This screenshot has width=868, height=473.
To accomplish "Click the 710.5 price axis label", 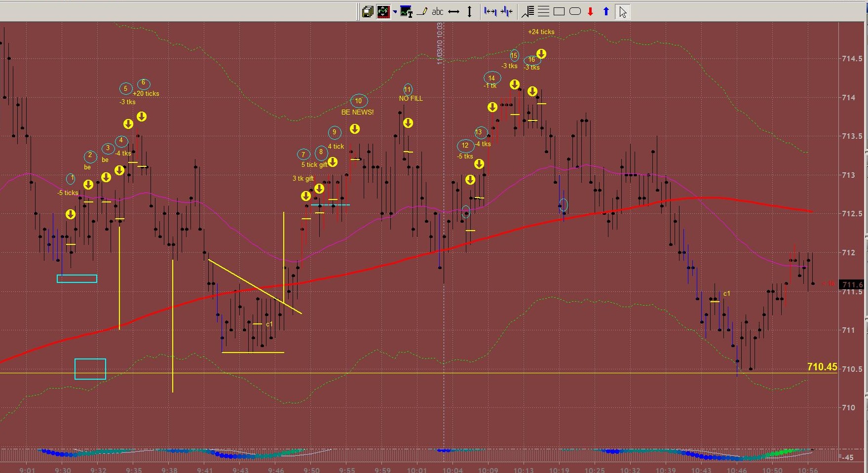I will pos(852,369).
